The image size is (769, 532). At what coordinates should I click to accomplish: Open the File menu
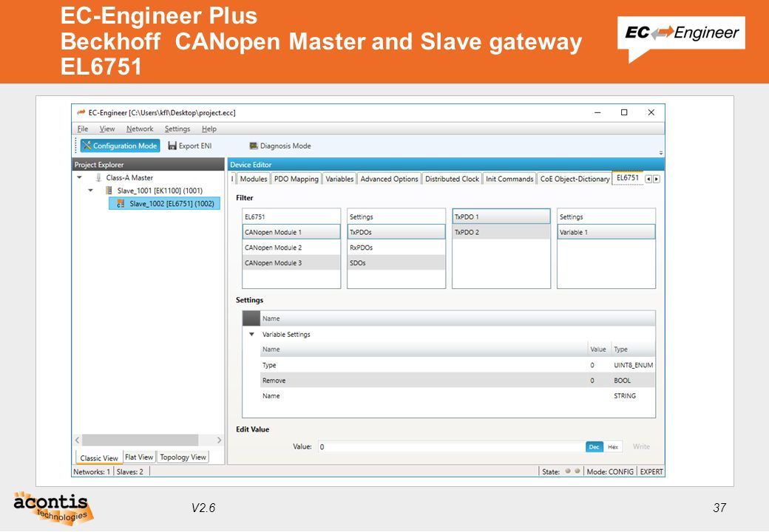[82, 129]
